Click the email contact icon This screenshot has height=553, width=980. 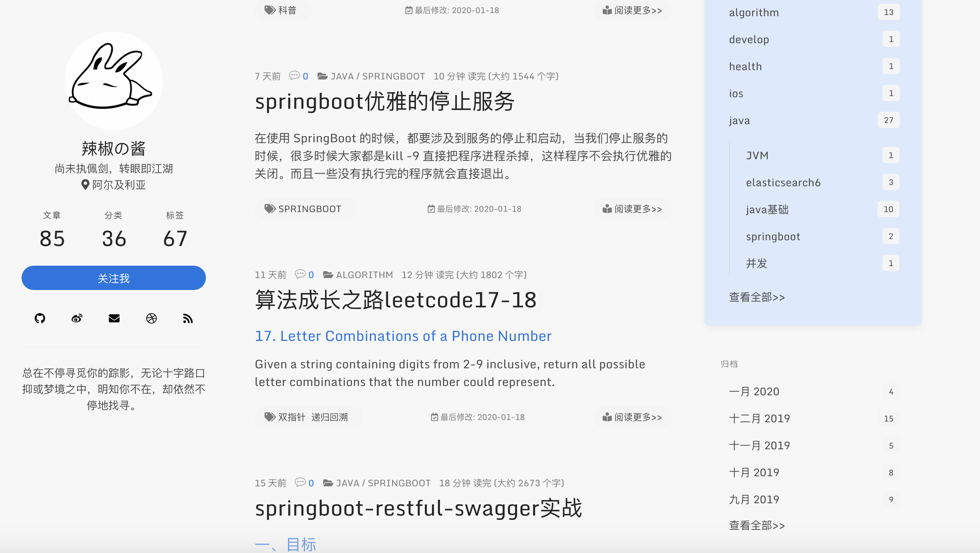(x=114, y=318)
